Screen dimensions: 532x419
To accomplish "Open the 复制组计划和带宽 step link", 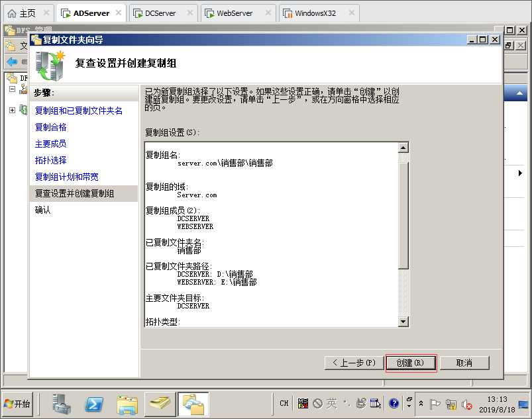I will (x=66, y=177).
